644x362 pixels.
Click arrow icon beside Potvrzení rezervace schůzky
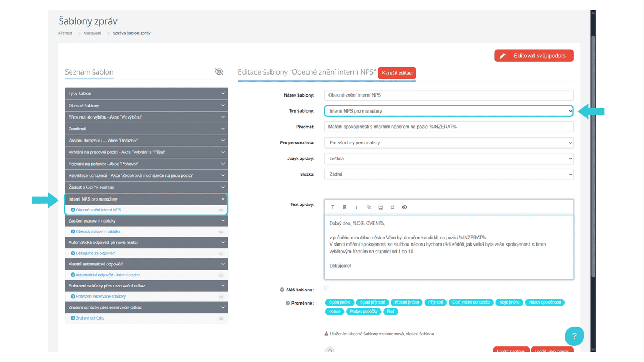click(73, 297)
